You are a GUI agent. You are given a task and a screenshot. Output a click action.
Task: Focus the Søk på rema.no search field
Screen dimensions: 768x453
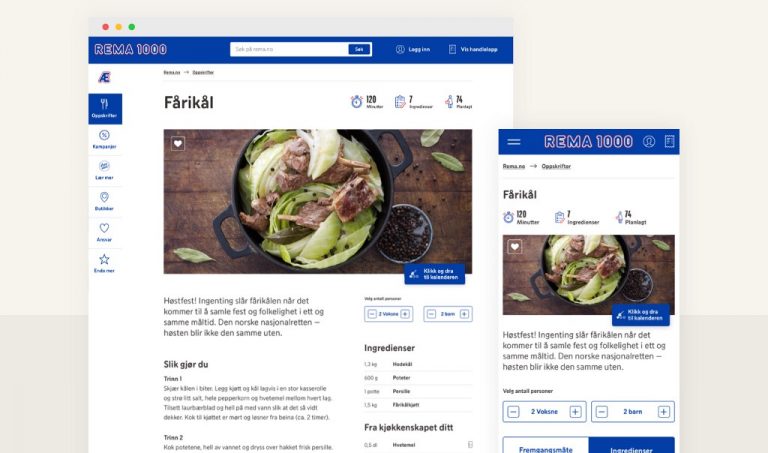coord(290,49)
